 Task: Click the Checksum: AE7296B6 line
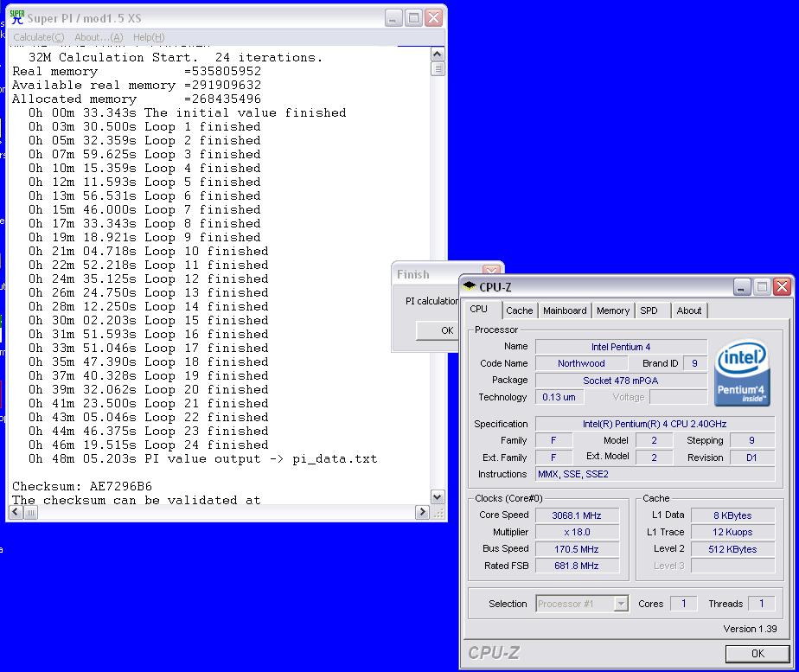point(82,486)
